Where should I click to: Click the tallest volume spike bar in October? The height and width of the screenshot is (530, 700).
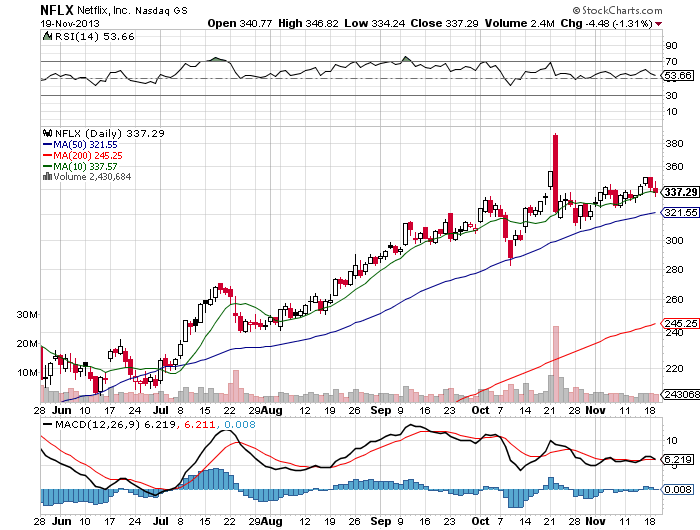(556, 364)
